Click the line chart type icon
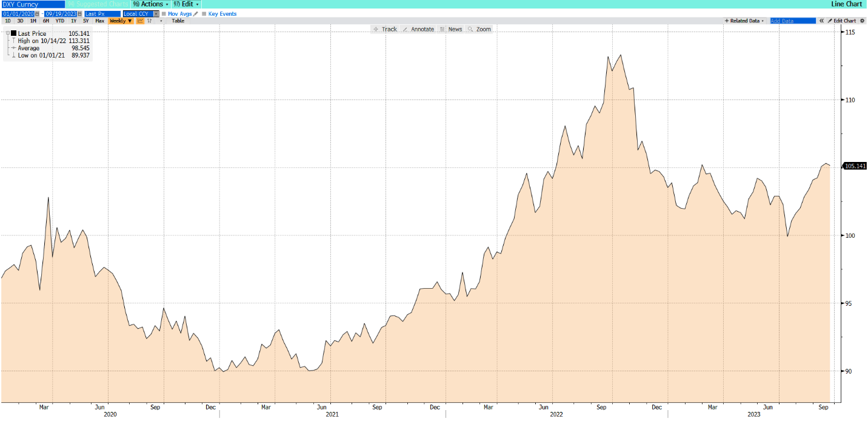 [141, 21]
